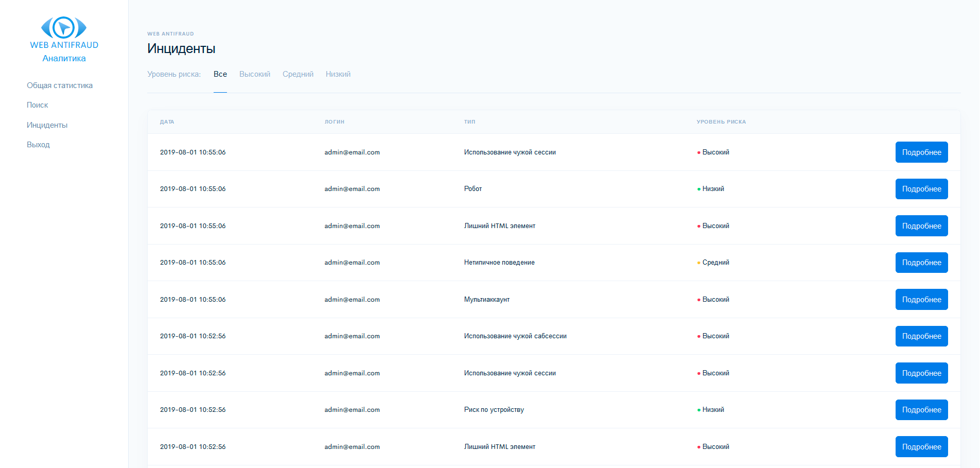Go to Инциденты in the sidebar

click(x=47, y=125)
